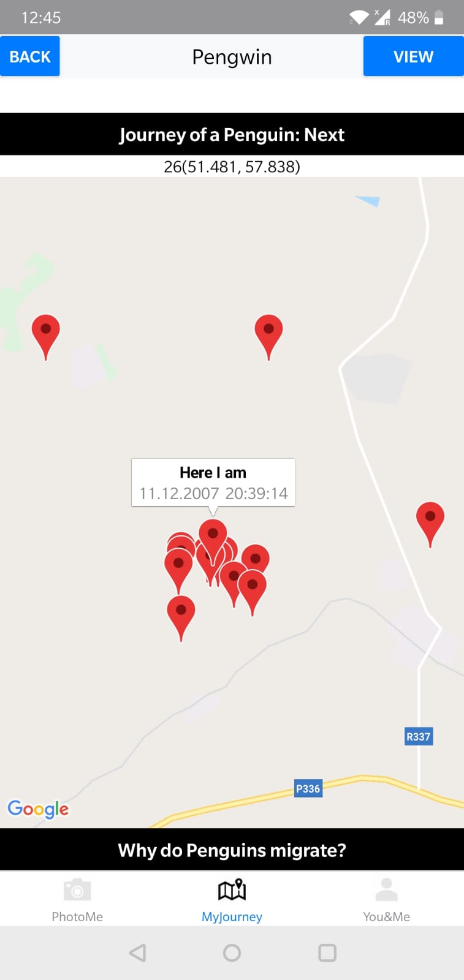This screenshot has height=980, width=464.
Task: Tap the lowest pin in the cluster
Action: click(x=181, y=618)
